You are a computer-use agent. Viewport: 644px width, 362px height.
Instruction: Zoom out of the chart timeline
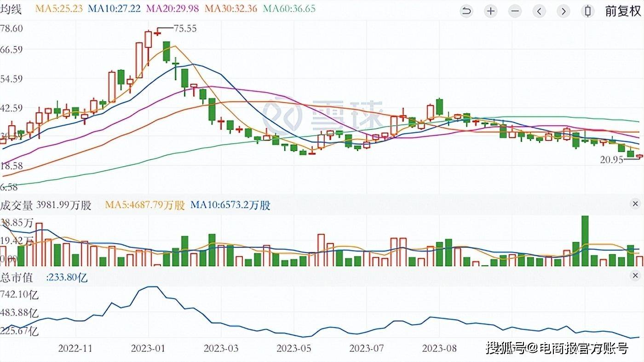point(515,11)
